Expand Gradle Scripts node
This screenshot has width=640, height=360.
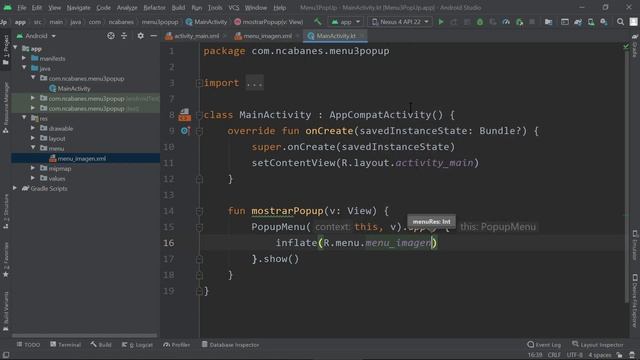pyautogui.click(x=15, y=188)
